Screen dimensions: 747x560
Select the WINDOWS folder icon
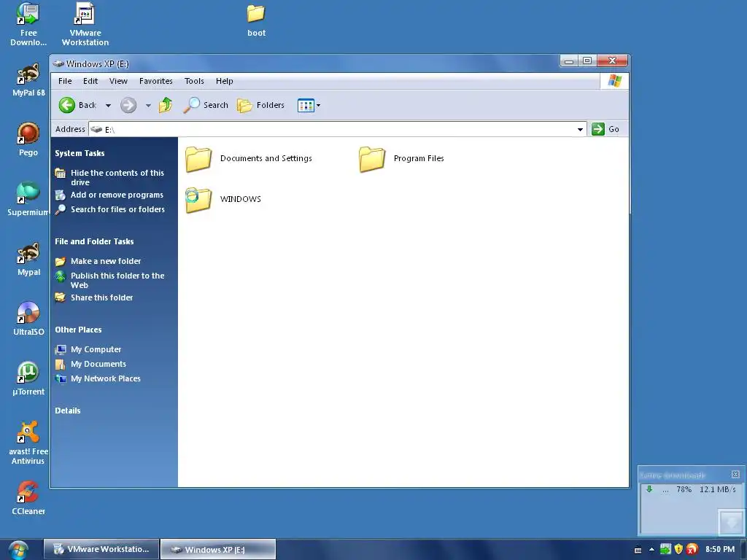click(x=198, y=200)
